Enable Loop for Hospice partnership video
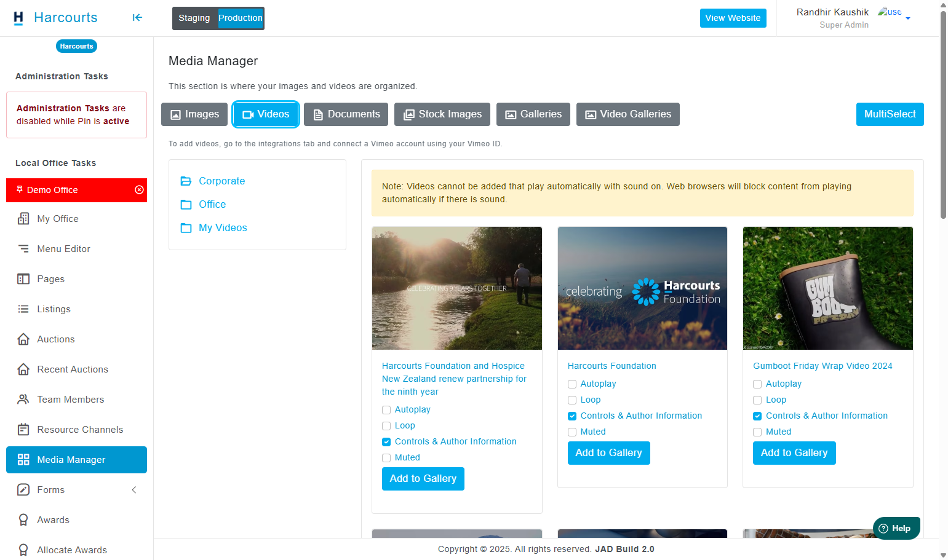The image size is (948, 560). [386, 426]
